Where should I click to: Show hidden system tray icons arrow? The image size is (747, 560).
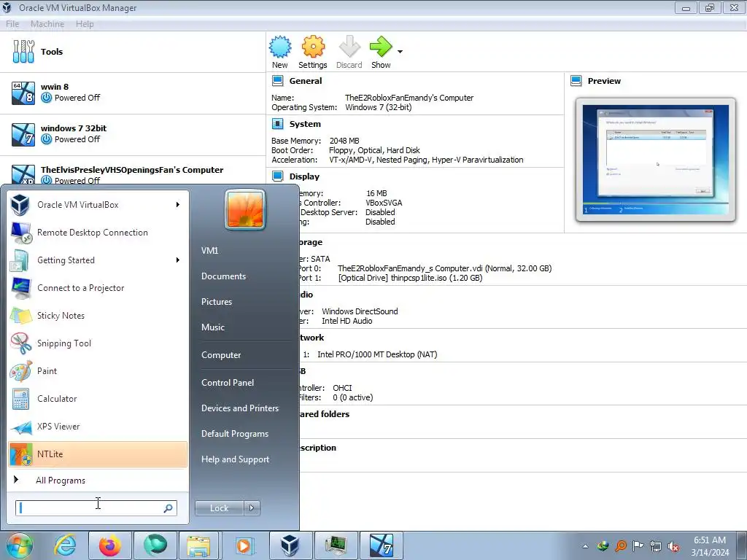585,546
